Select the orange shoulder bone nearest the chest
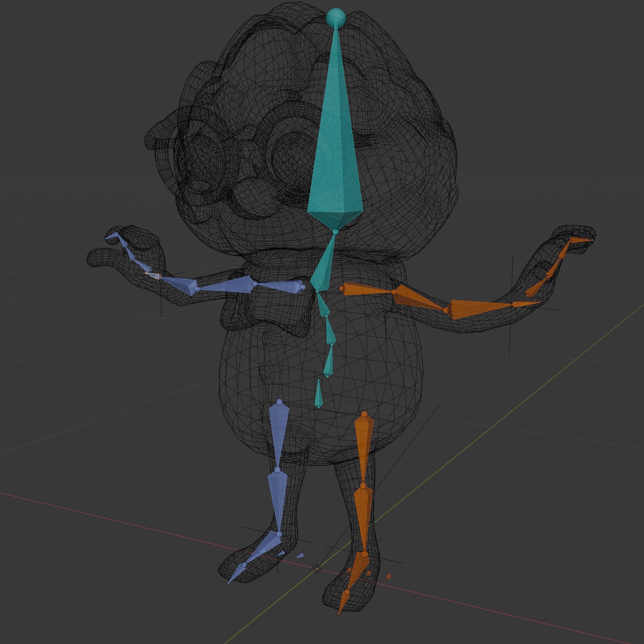Viewport: 644px width, 644px height. coord(367,289)
